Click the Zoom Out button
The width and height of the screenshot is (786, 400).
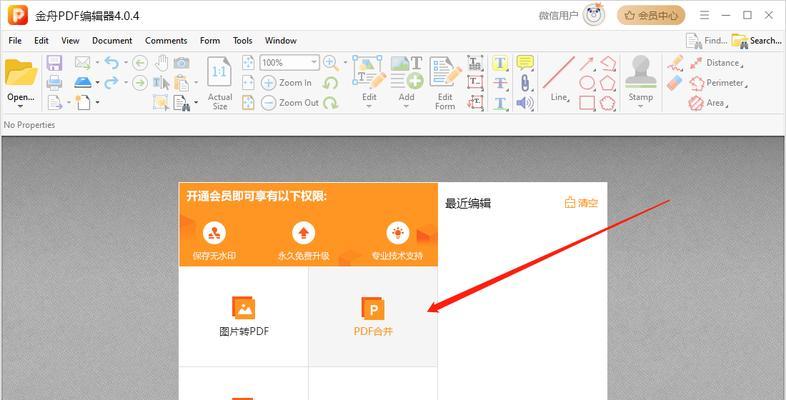290,103
